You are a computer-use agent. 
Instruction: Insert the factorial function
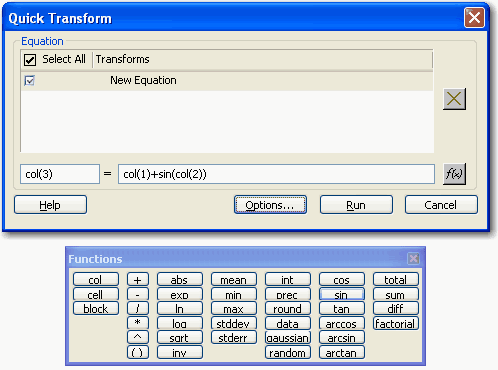(396, 323)
